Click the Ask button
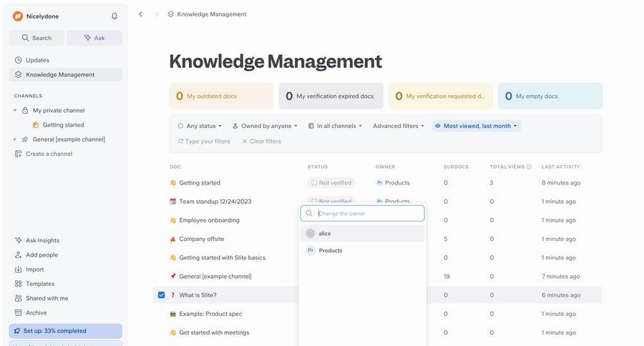This screenshot has width=644, height=346. (94, 38)
